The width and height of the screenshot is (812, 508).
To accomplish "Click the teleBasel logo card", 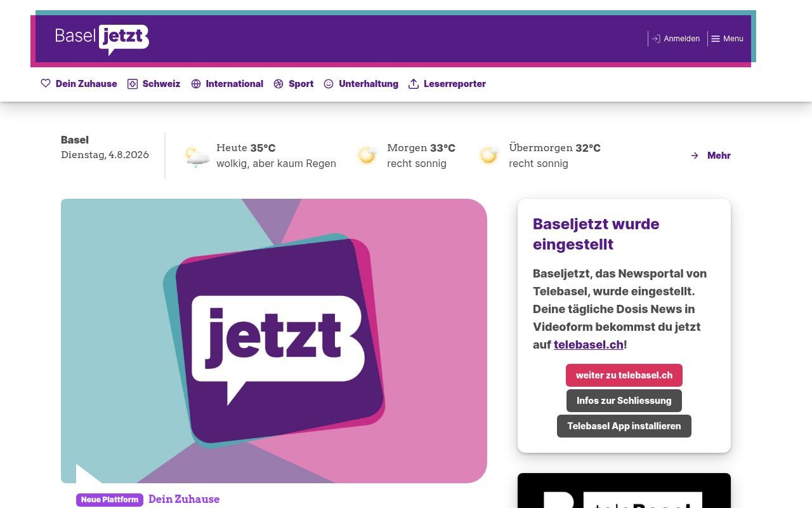I will 624,491.
